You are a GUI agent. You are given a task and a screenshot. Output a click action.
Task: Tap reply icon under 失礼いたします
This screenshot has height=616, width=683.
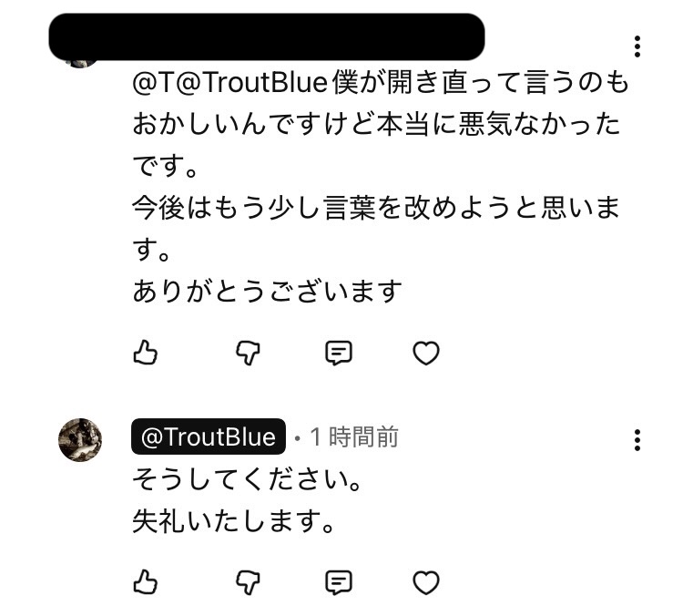pyautogui.click(x=339, y=581)
